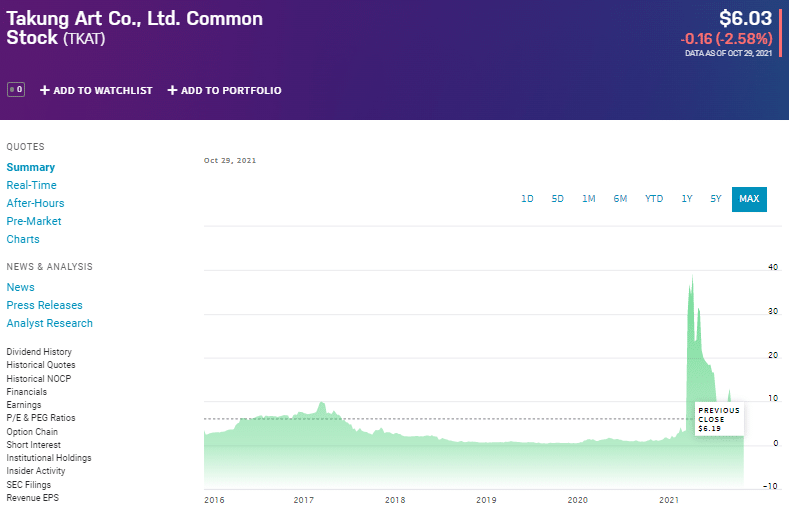Open the Real-Time quotes link

[x=31, y=185]
